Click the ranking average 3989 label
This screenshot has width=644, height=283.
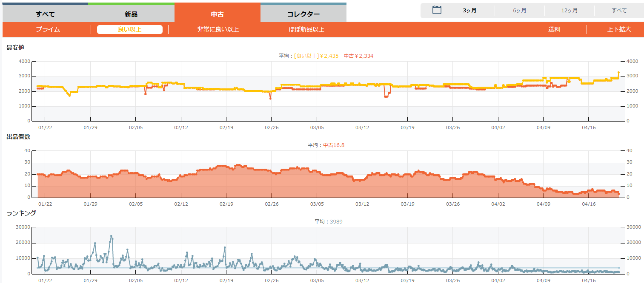[x=335, y=221]
